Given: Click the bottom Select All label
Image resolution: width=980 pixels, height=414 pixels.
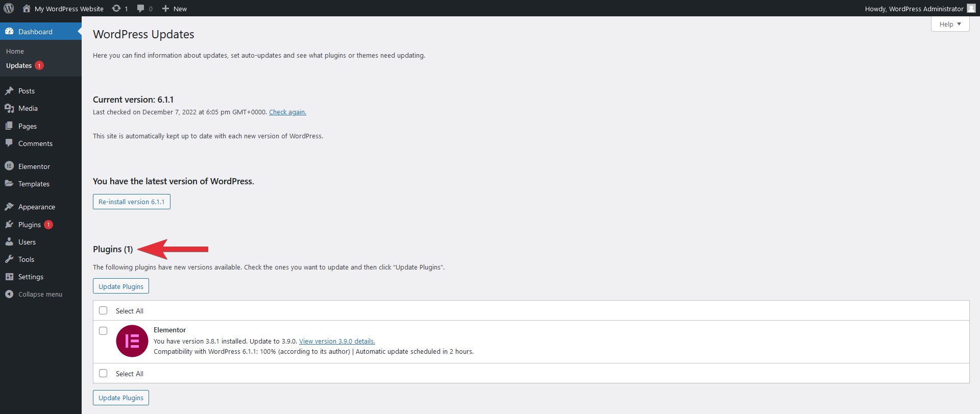Looking at the screenshot, I should tap(130, 374).
